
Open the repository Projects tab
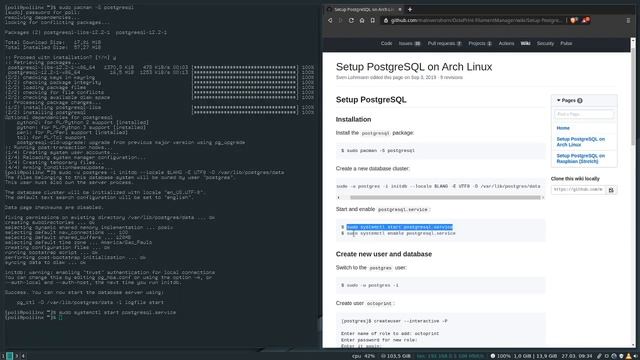480,43
